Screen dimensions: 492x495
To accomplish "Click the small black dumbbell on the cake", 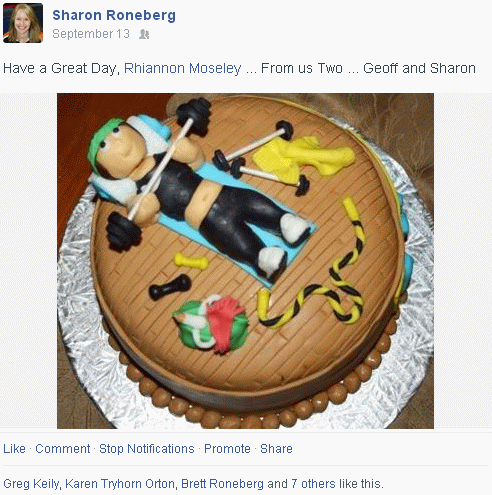I will [170, 287].
